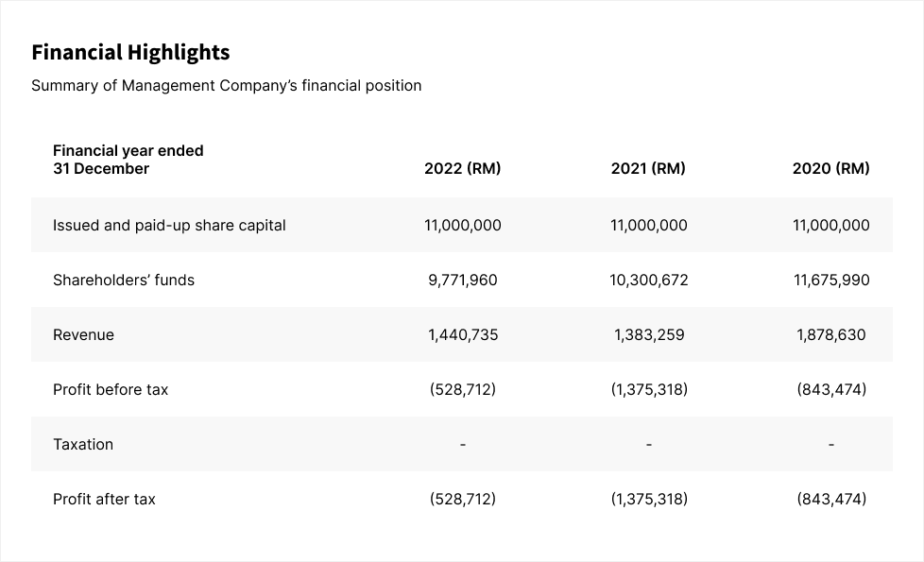
Task: Select the 10,300,672 shareholders' funds value
Action: (649, 281)
